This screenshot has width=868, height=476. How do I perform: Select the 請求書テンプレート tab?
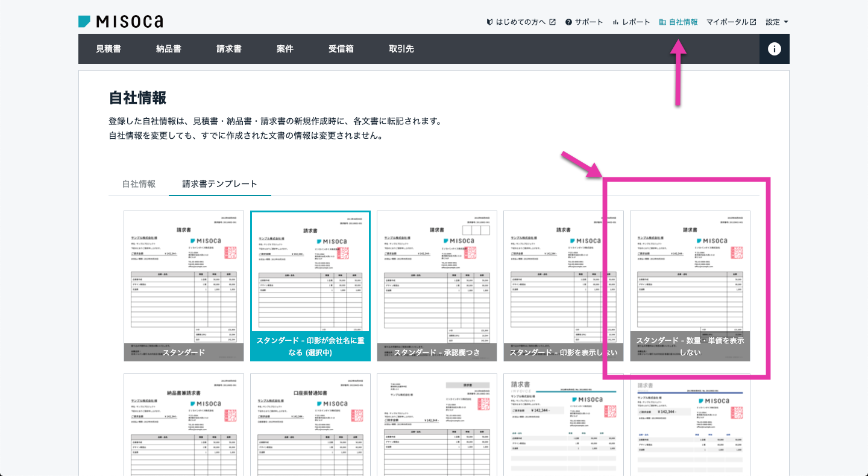(220, 184)
